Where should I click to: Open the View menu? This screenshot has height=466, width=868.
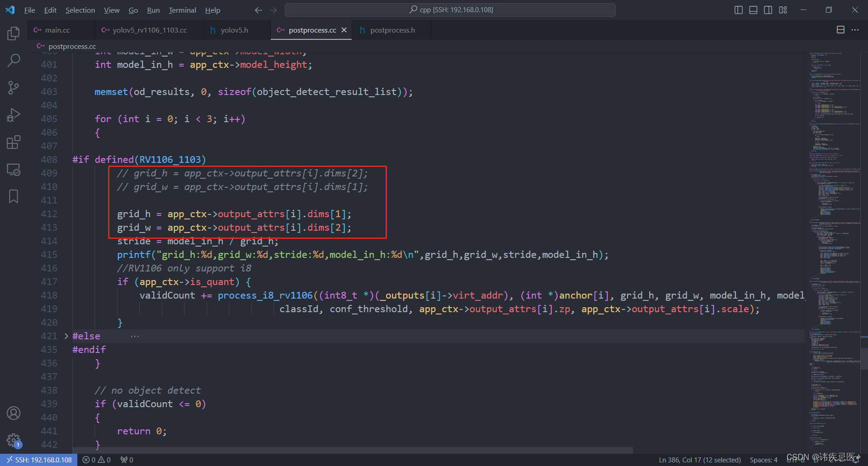pos(112,10)
